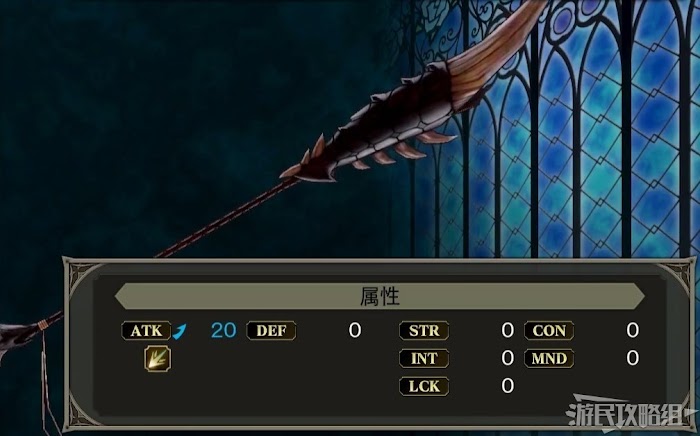The height and width of the screenshot is (436, 700).
Task: Click the thrust attack attribute icon
Action: tap(158, 358)
